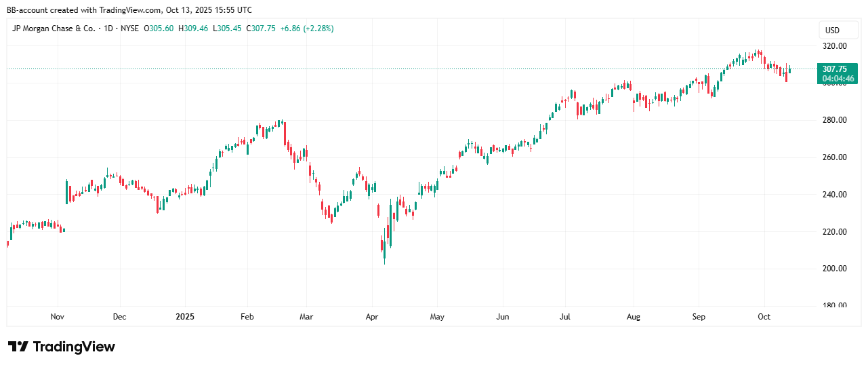Click the 320.00 price axis label
This screenshot has width=868, height=367.
coord(834,46)
